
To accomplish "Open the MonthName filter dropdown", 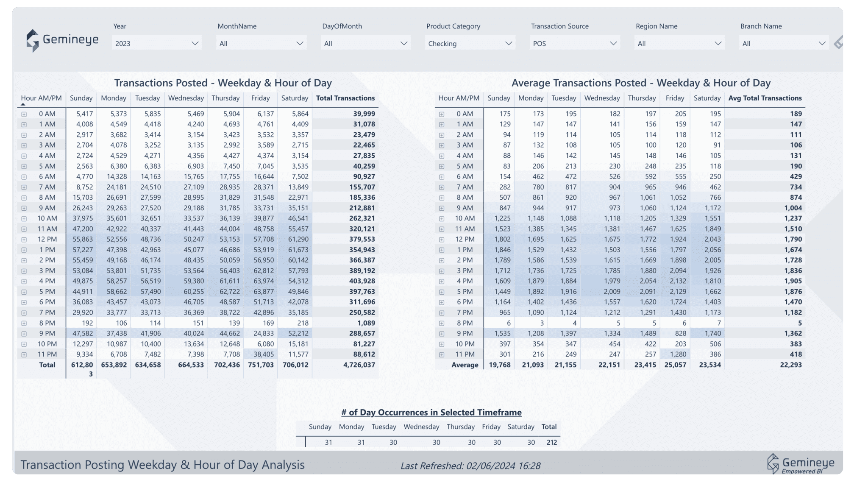I will 261,43.
